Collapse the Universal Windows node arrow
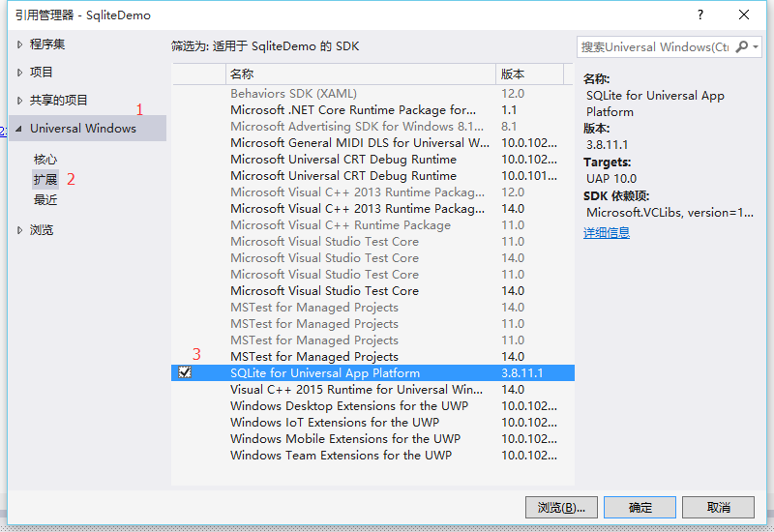 pos(18,129)
